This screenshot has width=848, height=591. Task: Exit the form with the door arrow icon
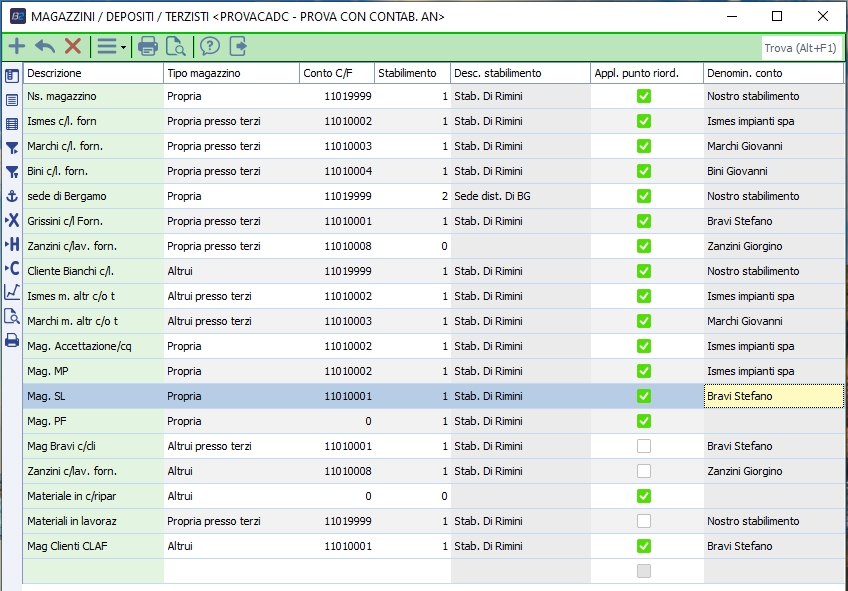[238, 47]
